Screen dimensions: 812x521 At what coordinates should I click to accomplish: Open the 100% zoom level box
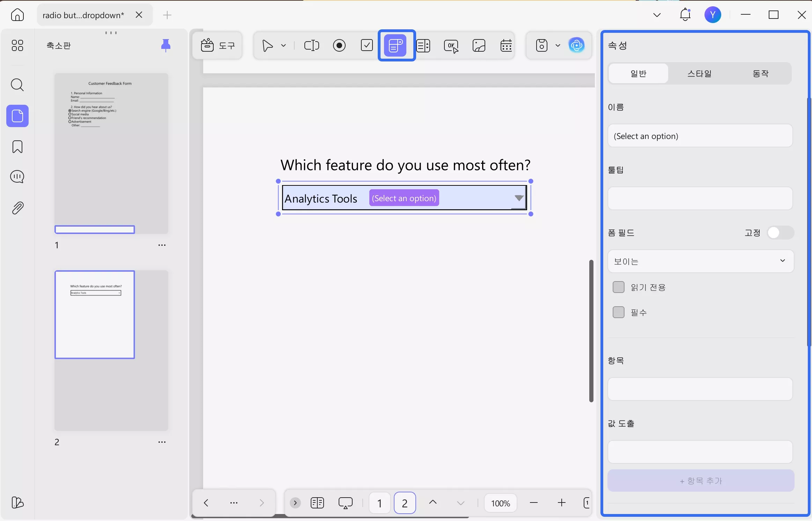[x=500, y=503]
